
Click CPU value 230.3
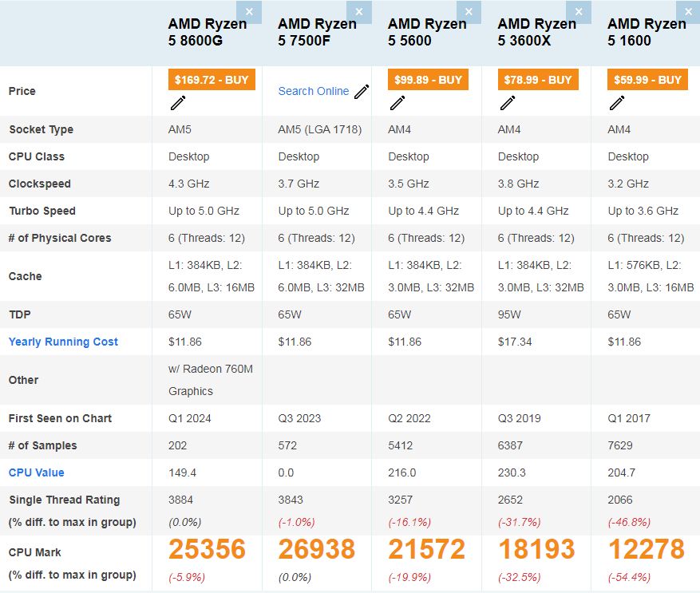[512, 472]
